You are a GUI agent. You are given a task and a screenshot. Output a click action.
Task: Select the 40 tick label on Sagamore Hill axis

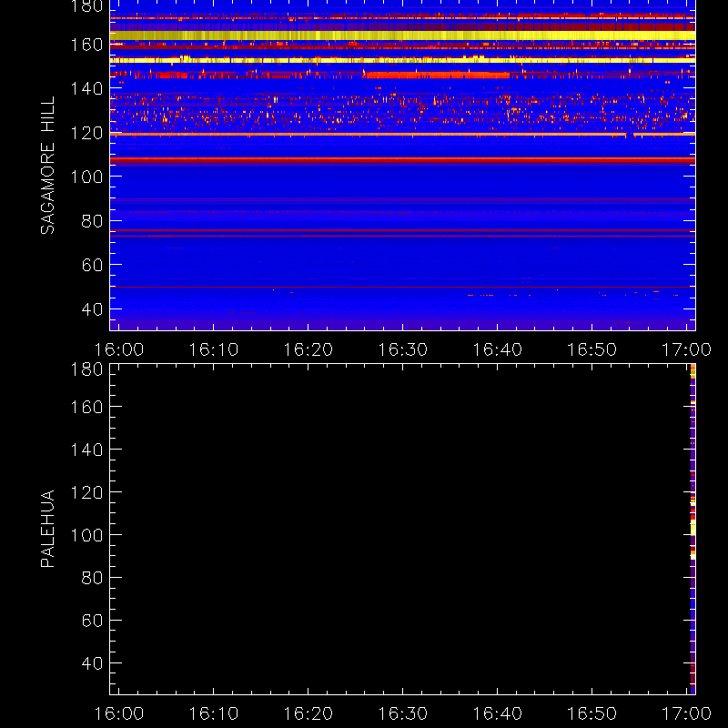(92, 308)
